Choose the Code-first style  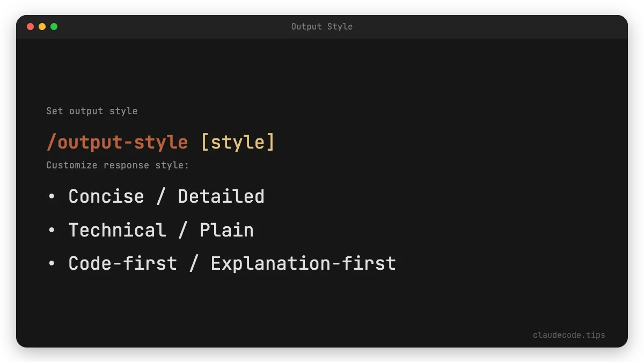pos(122,263)
